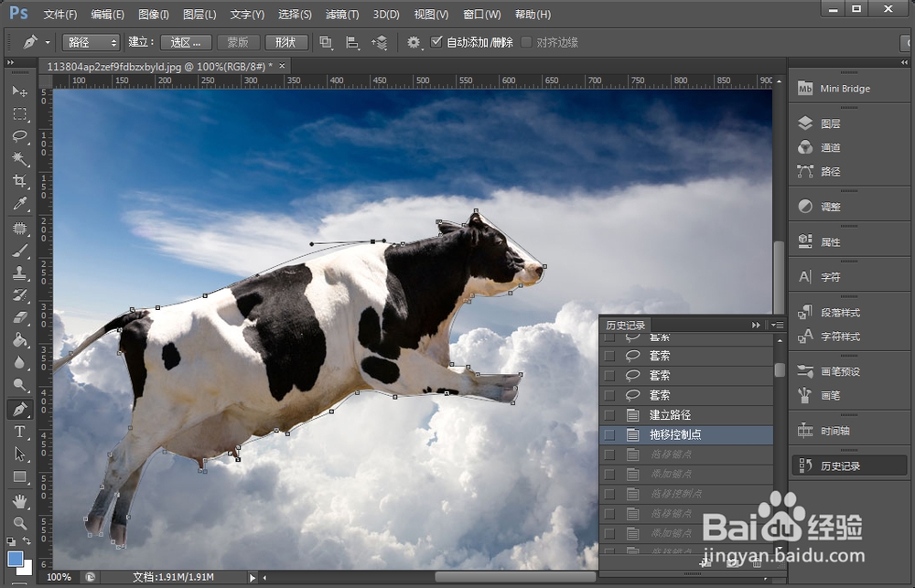Select the Crop tool
This screenshot has height=588, width=915.
coord(20,180)
